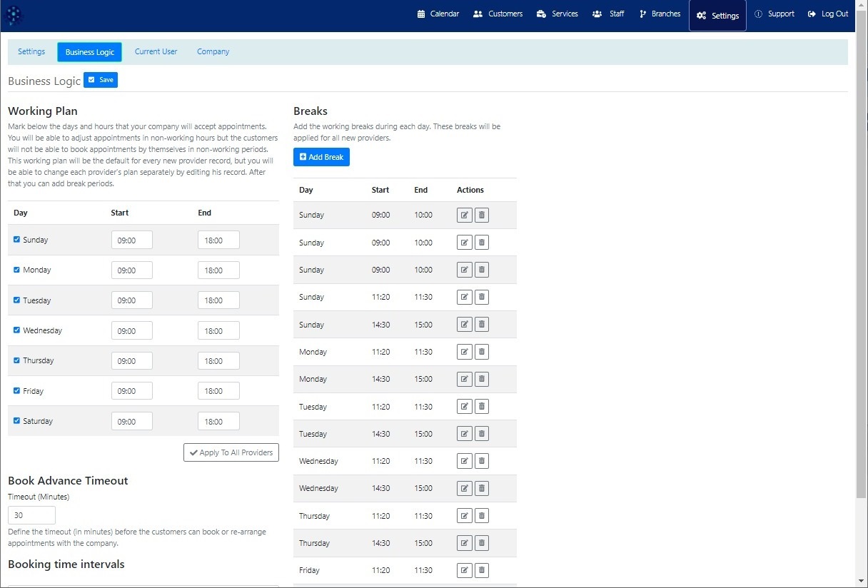Image resolution: width=868 pixels, height=588 pixels.
Task: Remove the Tuesday 14:30 break via trash icon
Action: point(482,434)
